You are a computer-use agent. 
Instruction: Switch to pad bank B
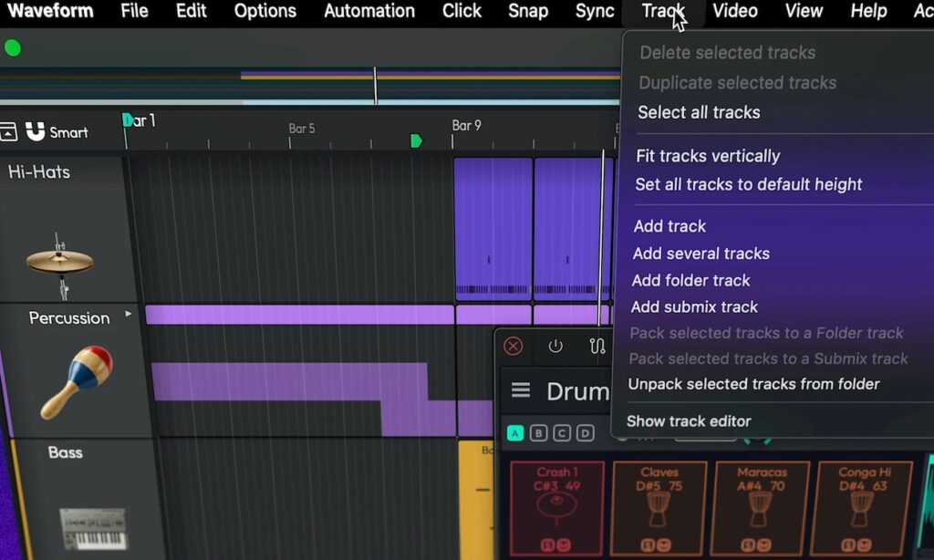click(x=538, y=433)
